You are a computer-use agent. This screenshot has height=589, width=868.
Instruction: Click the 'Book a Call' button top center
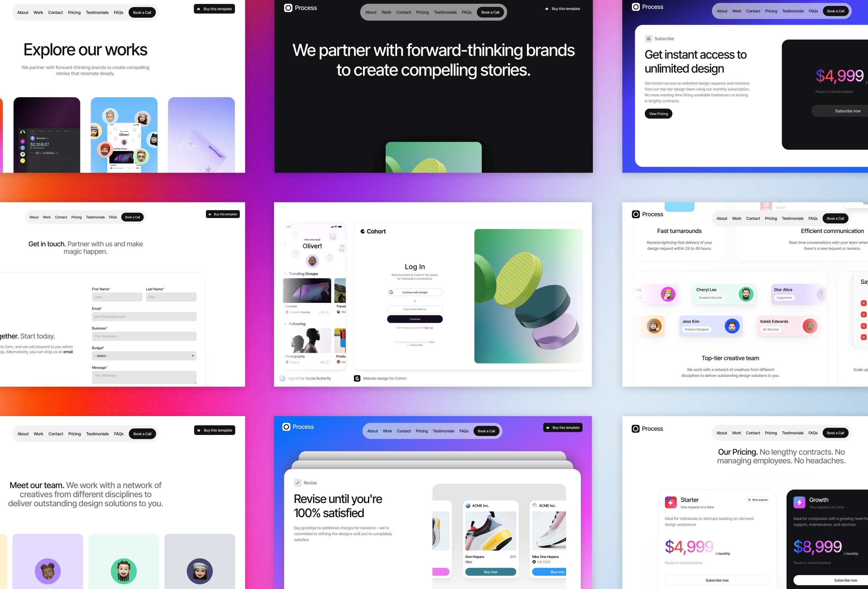click(x=490, y=12)
